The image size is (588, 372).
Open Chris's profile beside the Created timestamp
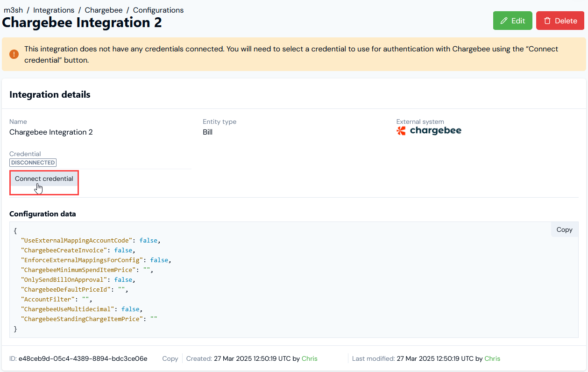pyautogui.click(x=310, y=358)
